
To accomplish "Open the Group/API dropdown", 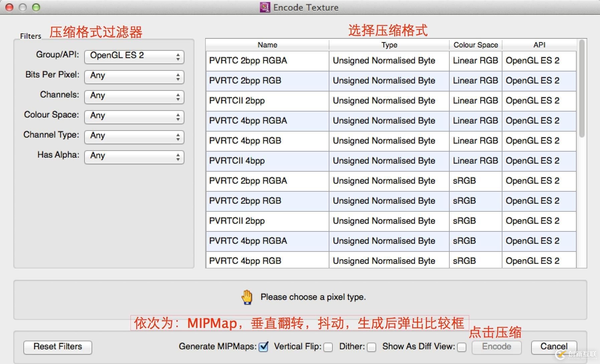I will 134,57.
